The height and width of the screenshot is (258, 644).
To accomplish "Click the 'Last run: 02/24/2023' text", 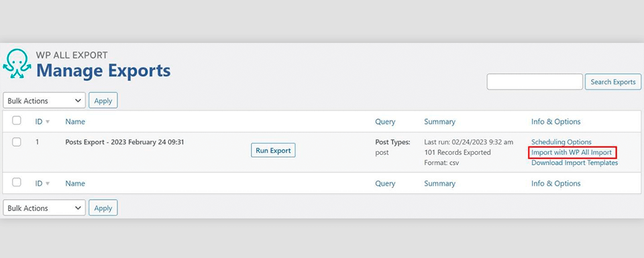I will (x=469, y=142).
